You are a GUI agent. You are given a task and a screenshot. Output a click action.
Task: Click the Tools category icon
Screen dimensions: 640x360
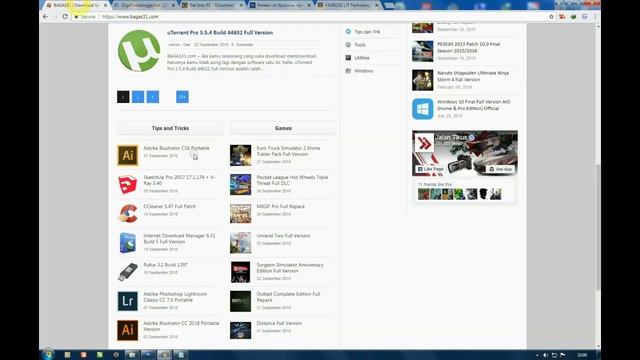click(x=348, y=44)
